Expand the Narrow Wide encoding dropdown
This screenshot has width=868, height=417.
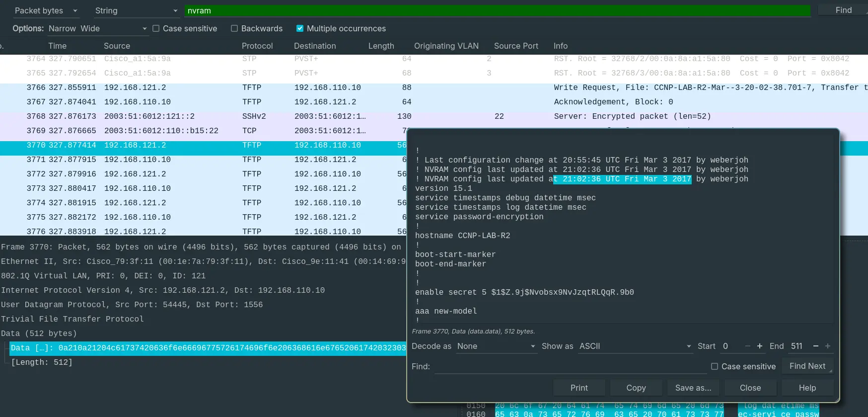98,29
